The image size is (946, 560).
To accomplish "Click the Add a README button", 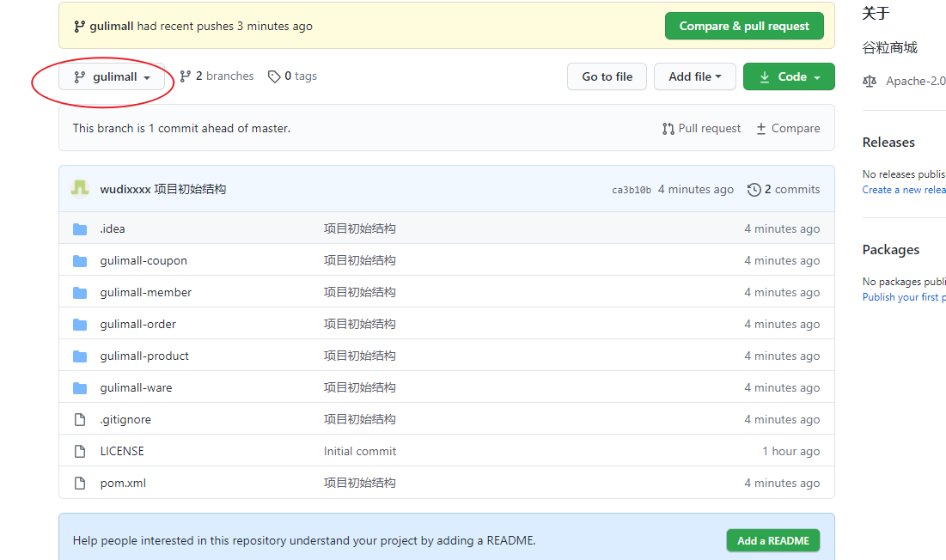I will coord(772,540).
